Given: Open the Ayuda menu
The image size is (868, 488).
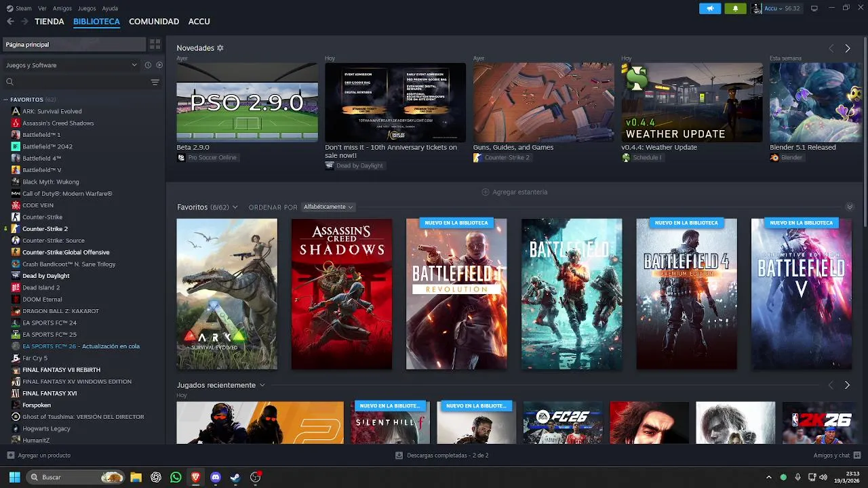Looking at the screenshot, I should click(110, 8).
